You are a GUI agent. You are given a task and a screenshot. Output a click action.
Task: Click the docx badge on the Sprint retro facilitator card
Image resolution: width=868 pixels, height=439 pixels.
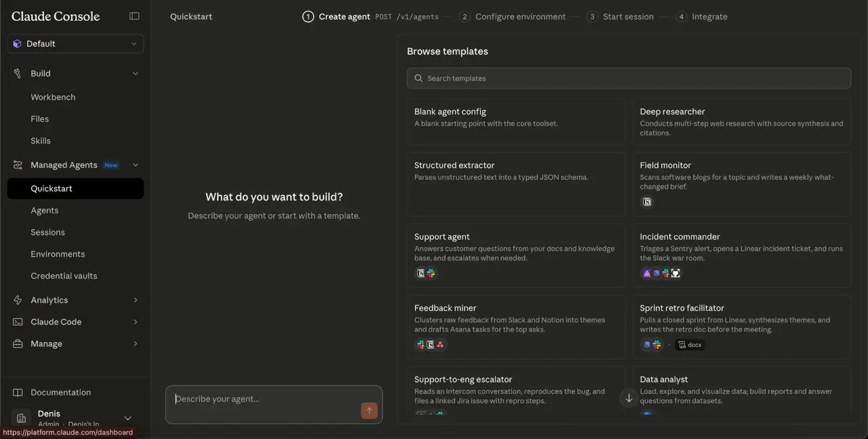(690, 345)
